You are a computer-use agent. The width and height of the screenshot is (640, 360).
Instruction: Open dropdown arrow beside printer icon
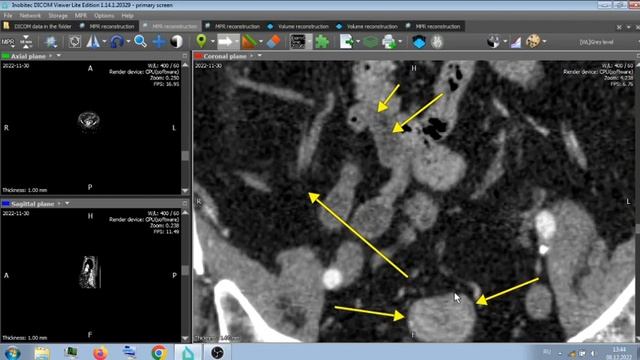pos(400,42)
